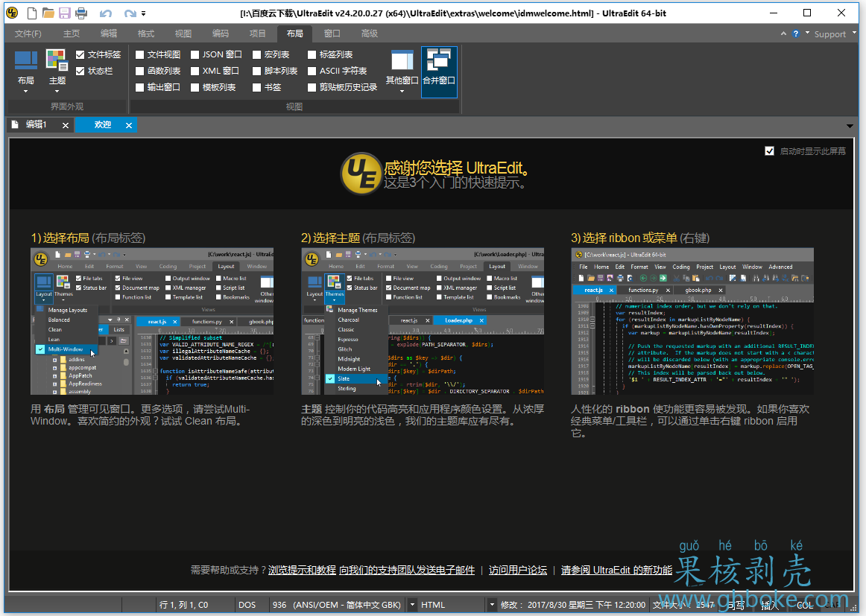
Task: Redo the last undone action
Action: pos(130,13)
